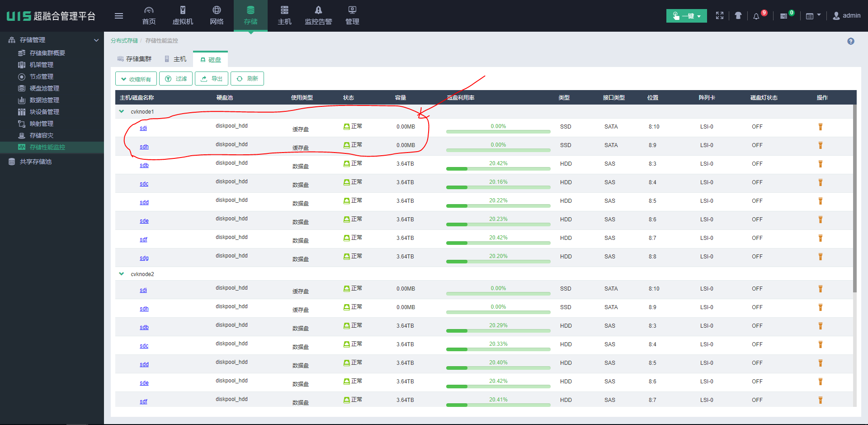Click the help question mark icon
The width and height of the screenshot is (868, 425).
[851, 41]
